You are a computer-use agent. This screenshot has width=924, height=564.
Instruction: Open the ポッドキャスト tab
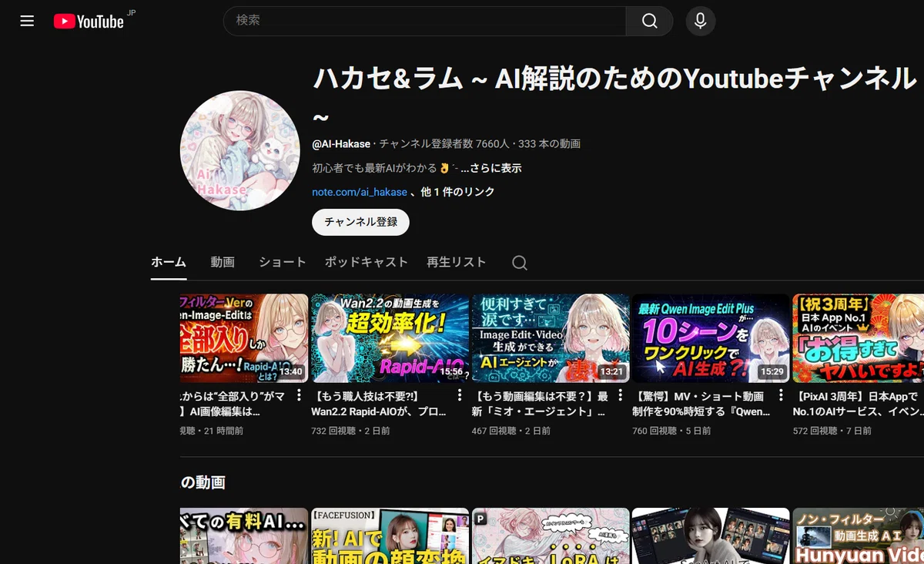[367, 262]
